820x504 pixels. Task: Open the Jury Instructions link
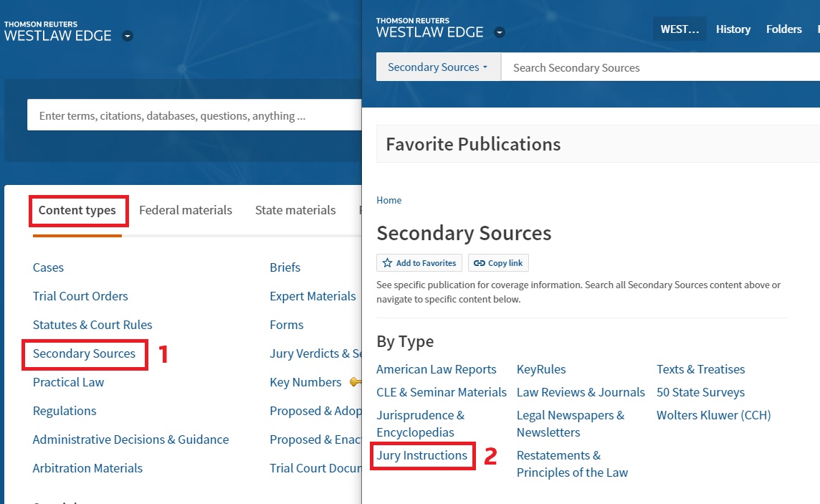point(421,455)
